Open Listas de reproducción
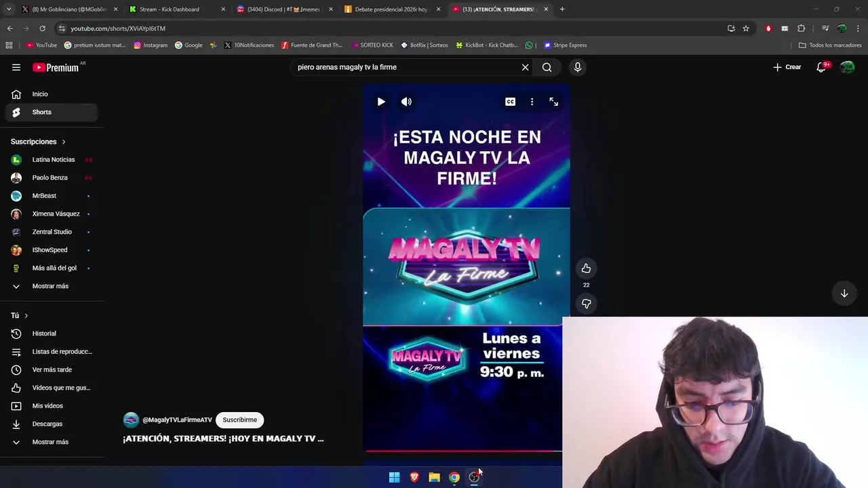This screenshot has height=488, width=868. point(51,352)
